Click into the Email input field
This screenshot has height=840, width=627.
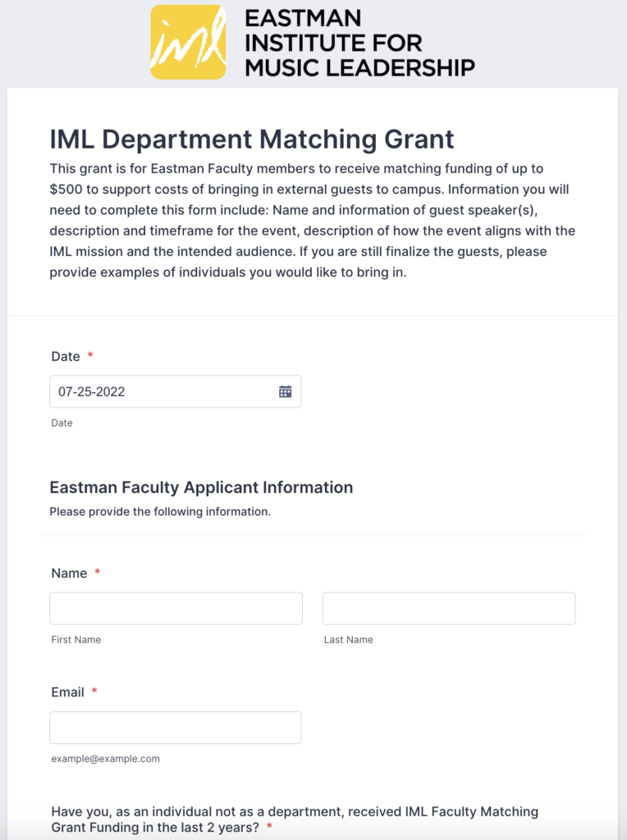[175, 728]
